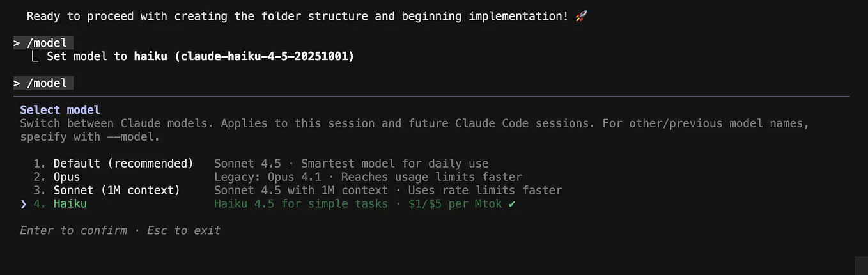
Task: Click the first /model command prompt
Action: (x=43, y=43)
